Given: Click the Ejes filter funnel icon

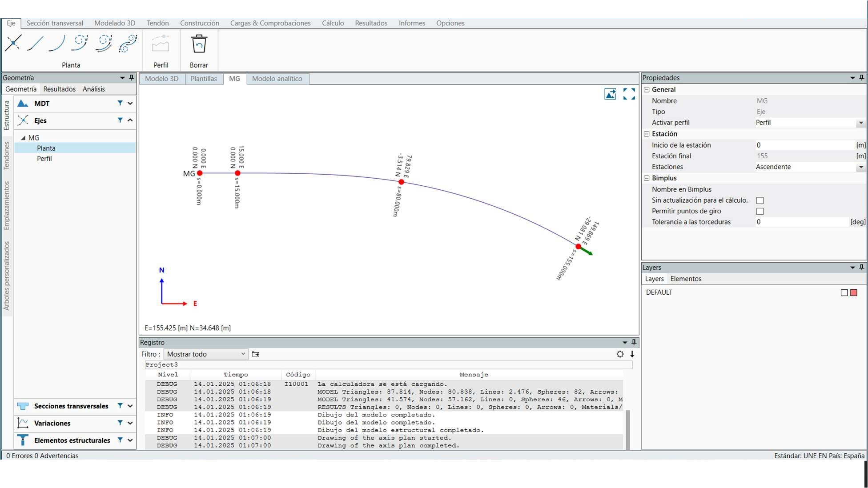Looking at the screenshot, I should click(x=120, y=120).
